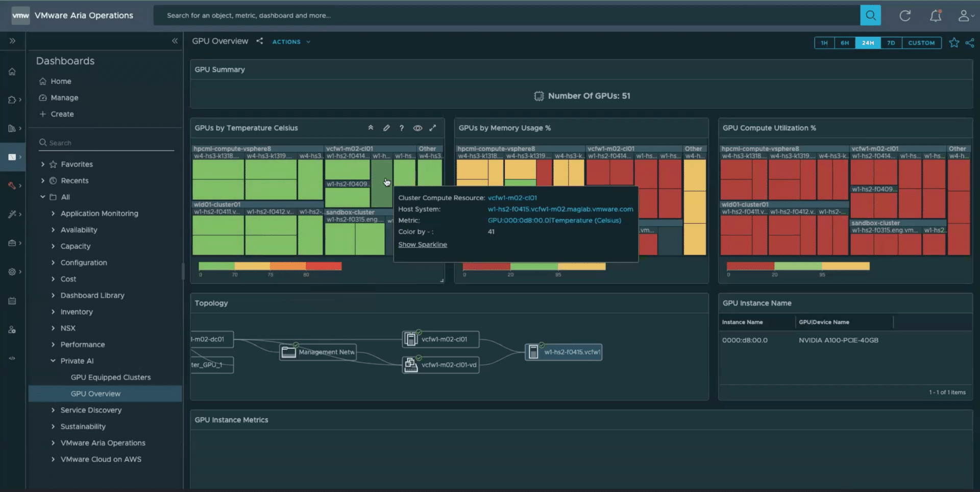Image resolution: width=980 pixels, height=492 pixels.
Task: Click w1-hs2-f0409 cell in Temperature heatmap
Action: pos(348,197)
